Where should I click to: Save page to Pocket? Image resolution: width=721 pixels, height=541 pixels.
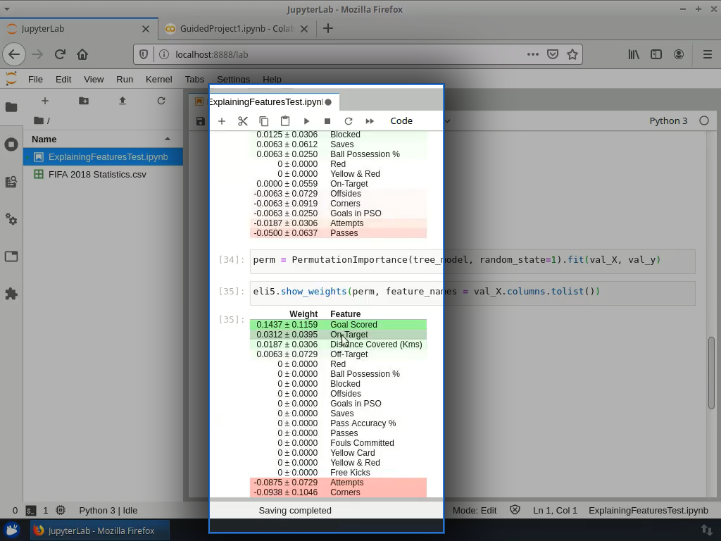(x=552, y=54)
